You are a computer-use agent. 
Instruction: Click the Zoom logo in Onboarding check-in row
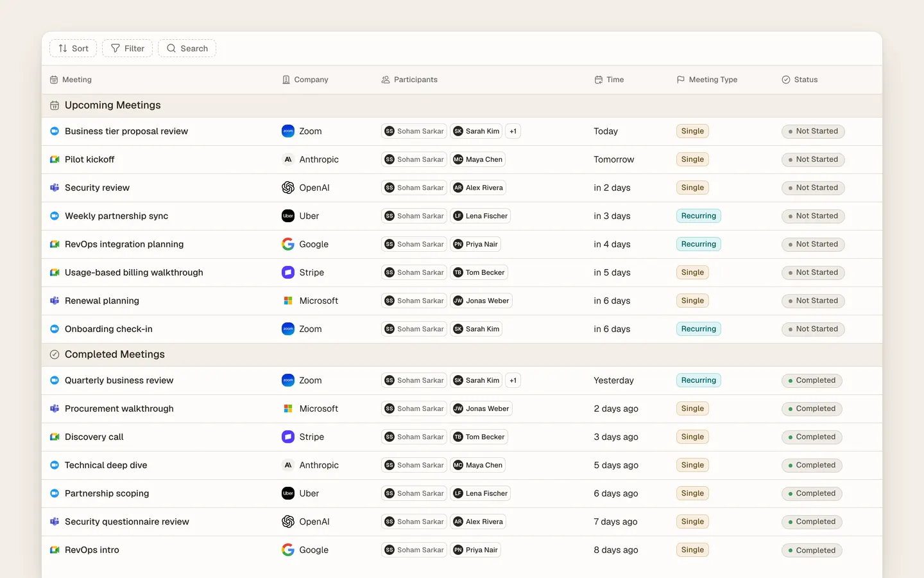tap(288, 329)
